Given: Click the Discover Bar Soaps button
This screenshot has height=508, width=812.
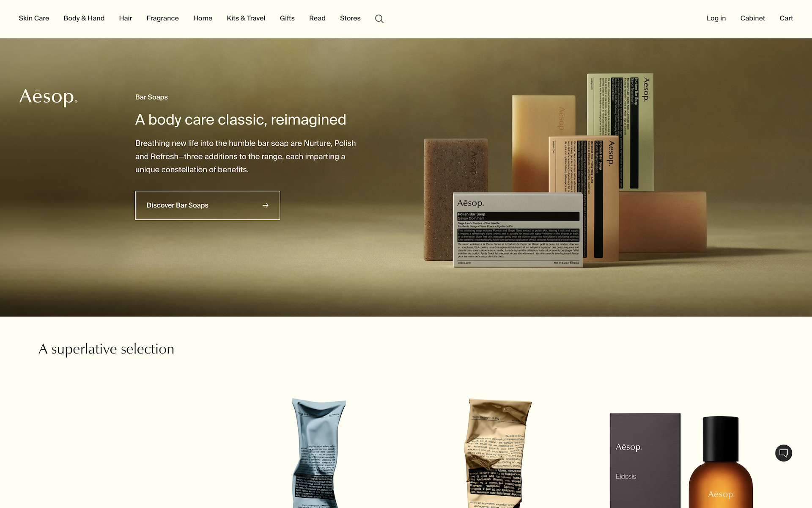Looking at the screenshot, I should pyautogui.click(x=208, y=205).
